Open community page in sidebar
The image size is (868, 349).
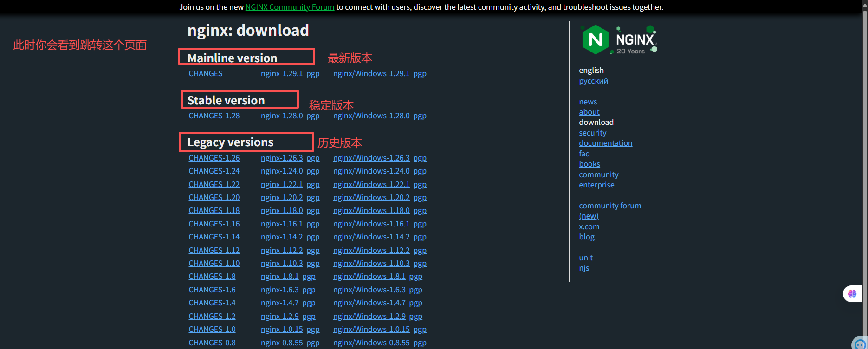pos(599,174)
